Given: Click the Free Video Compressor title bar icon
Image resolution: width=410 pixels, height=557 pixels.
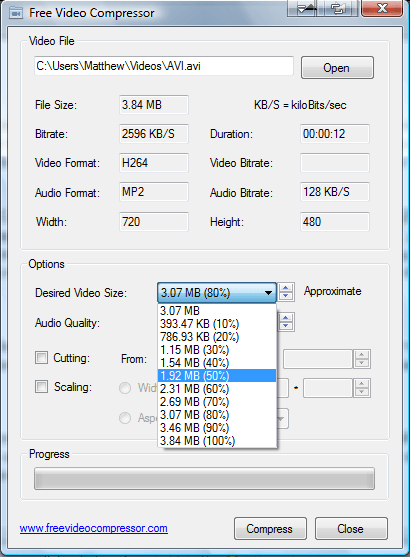Looking at the screenshot, I should point(15,13).
